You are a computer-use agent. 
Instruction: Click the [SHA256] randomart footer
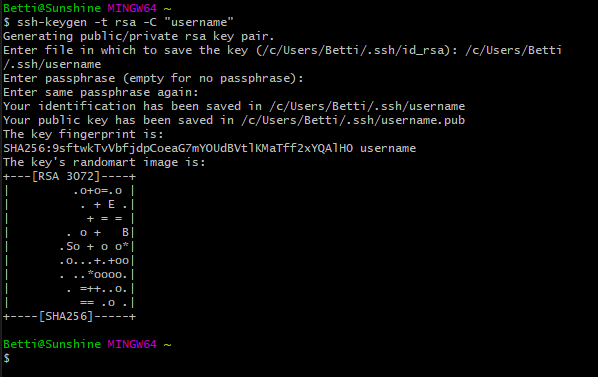click(x=66, y=316)
